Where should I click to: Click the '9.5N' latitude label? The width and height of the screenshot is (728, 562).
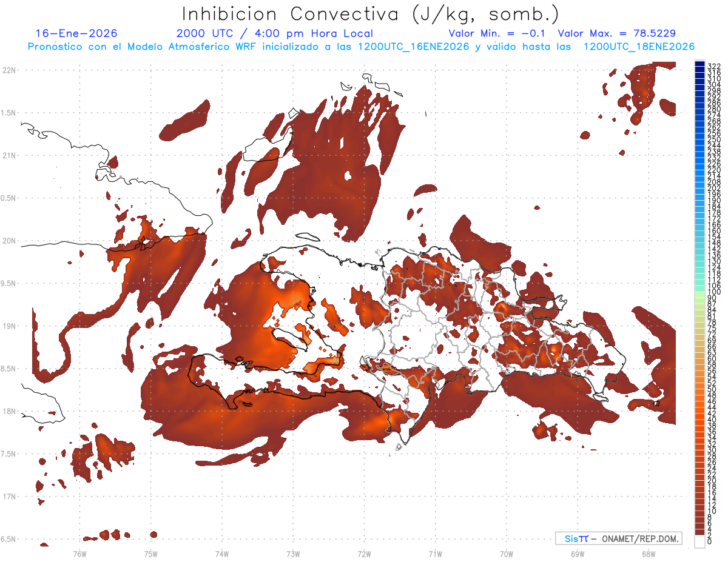[x=9, y=283]
